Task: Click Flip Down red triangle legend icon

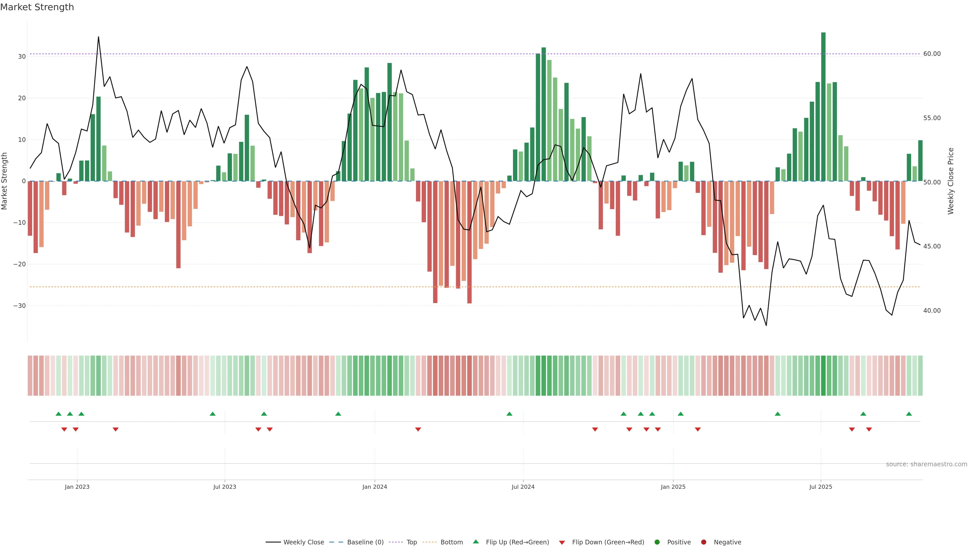Action: [x=562, y=543]
